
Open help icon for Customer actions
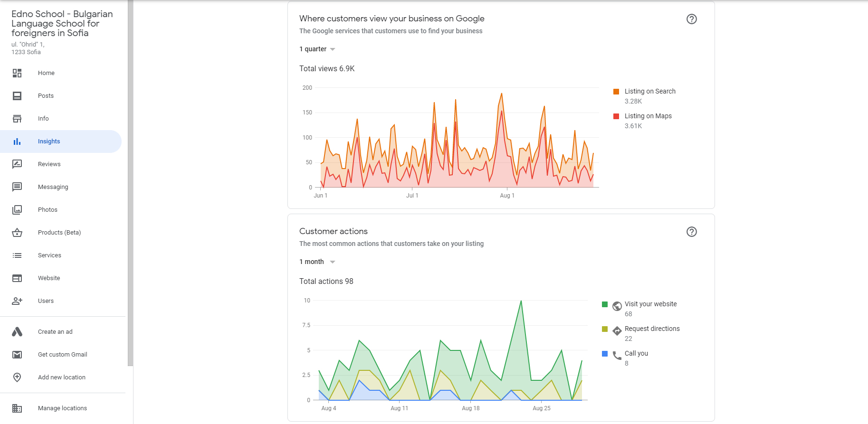691,232
